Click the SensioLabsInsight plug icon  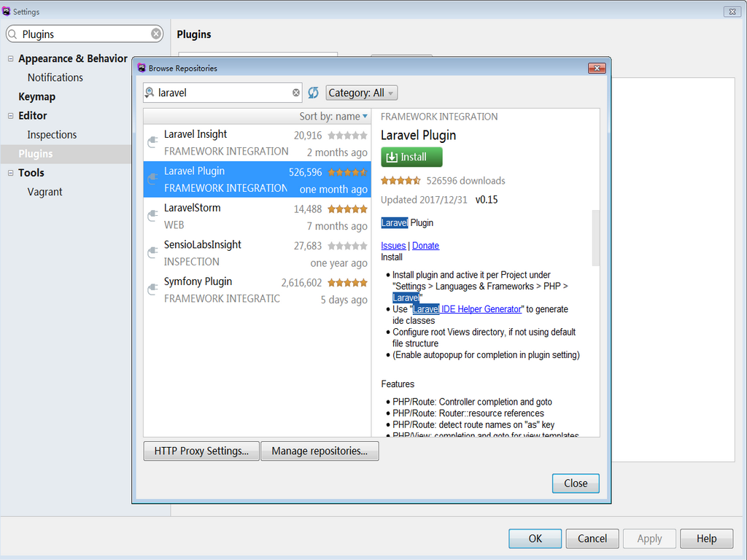click(152, 252)
